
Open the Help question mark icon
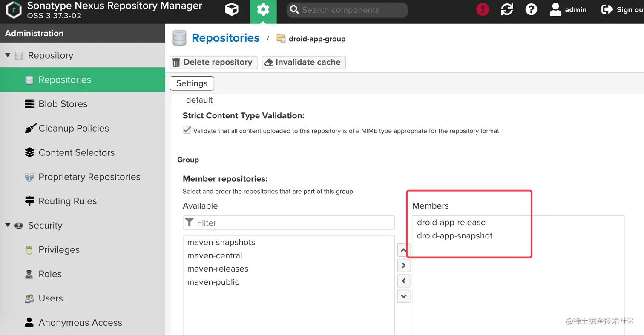pyautogui.click(x=531, y=9)
